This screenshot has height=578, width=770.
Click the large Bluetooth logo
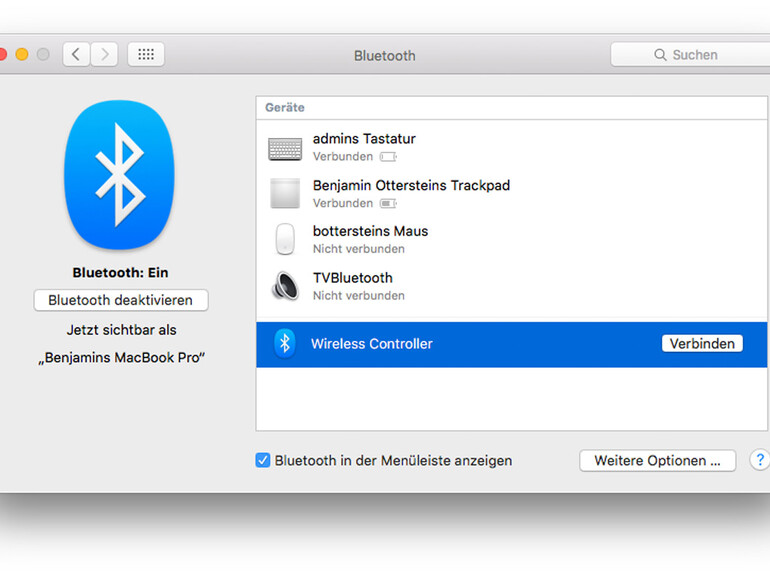[119, 175]
